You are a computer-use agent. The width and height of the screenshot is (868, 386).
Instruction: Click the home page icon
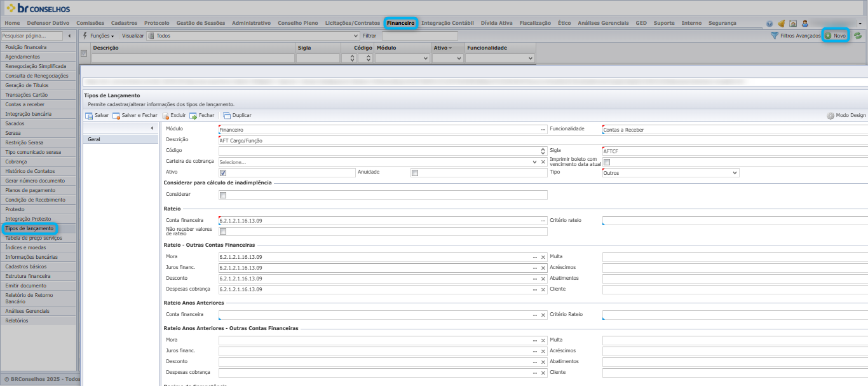(x=793, y=24)
